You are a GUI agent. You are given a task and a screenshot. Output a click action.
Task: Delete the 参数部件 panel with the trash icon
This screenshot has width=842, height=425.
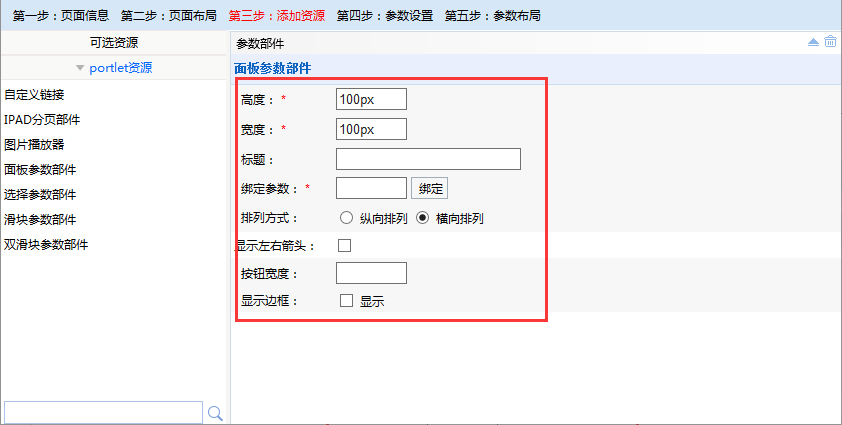(830, 41)
